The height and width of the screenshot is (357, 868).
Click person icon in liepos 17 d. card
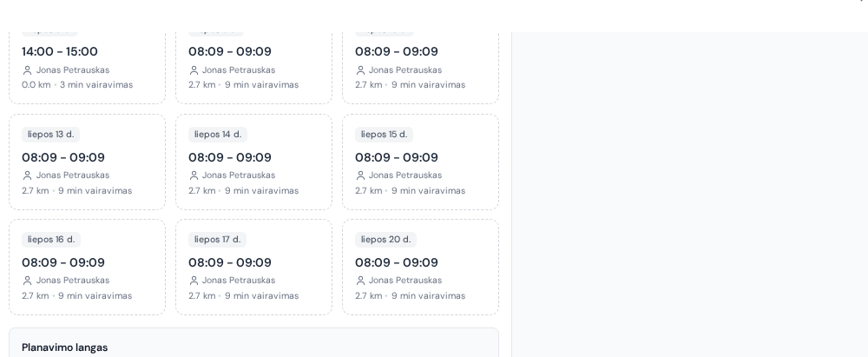[194, 281]
